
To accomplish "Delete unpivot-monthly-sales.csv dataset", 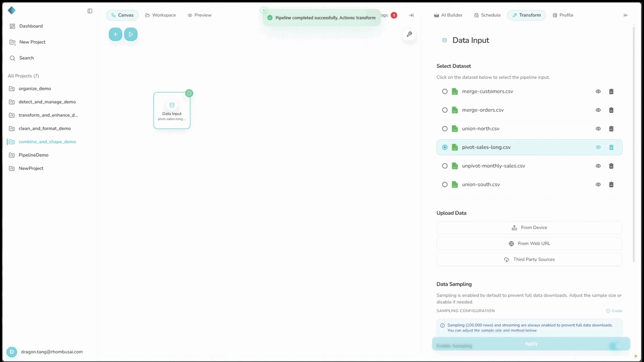I will point(611,166).
